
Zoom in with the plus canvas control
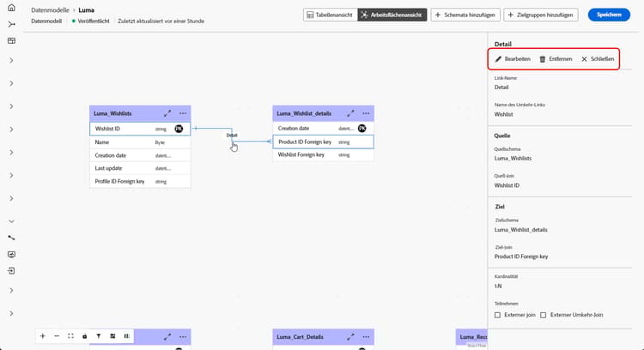tap(43, 336)
